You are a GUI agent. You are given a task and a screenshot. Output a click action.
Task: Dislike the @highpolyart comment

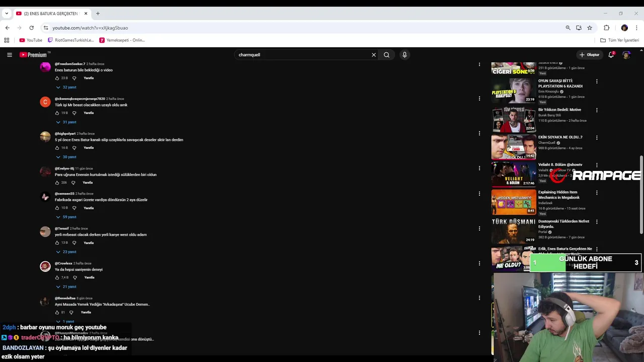pos(74,148)
